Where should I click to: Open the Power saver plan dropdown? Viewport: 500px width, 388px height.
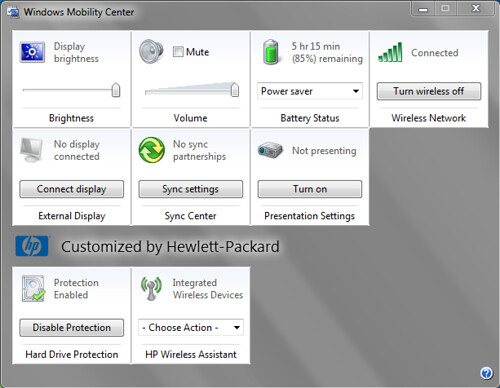310,91
